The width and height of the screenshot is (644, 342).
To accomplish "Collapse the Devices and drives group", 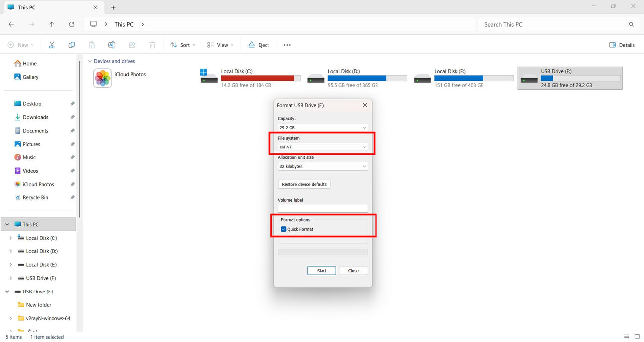I will 90,61.
